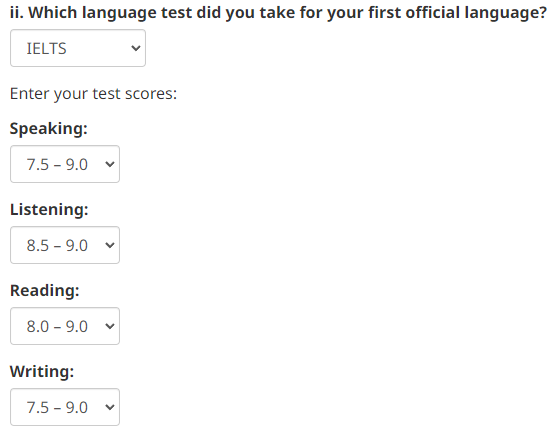
Task: Click the chevron arrow in Reading select
Action: click(x=110, y=326)
